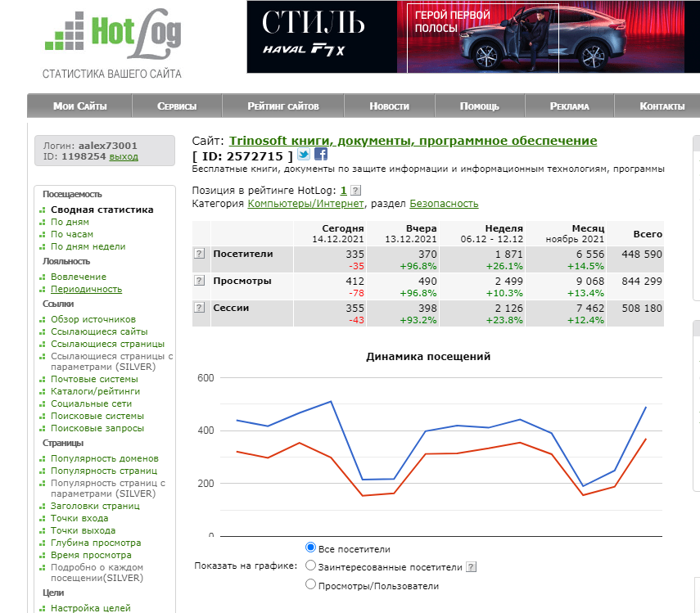700x613 pixels.
Task: Select Просмотры/Пользователи radio button
Action: (x=311, y=584)
